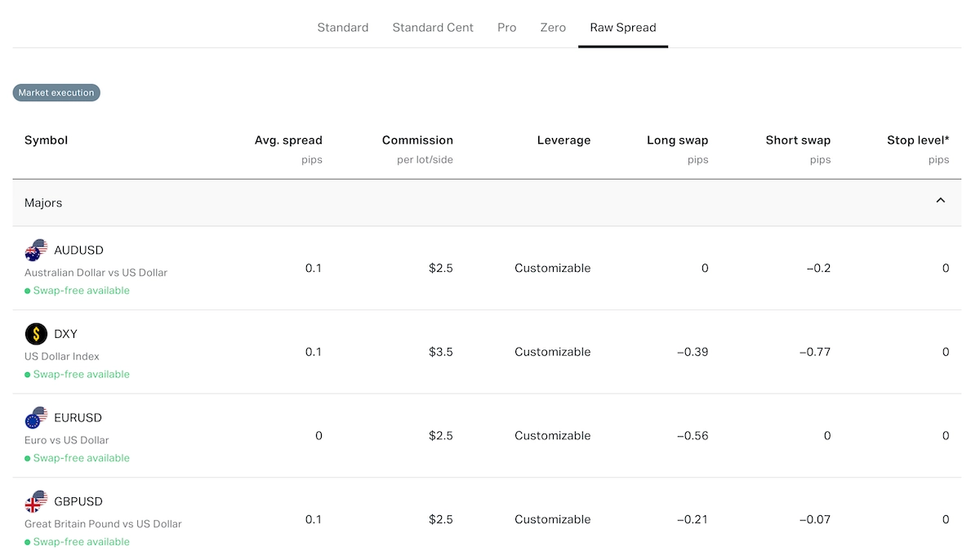Click the –0.39 long swap value
Image resolution: width=980 pixels, height=556 pixels.
[x=693, y=352]
